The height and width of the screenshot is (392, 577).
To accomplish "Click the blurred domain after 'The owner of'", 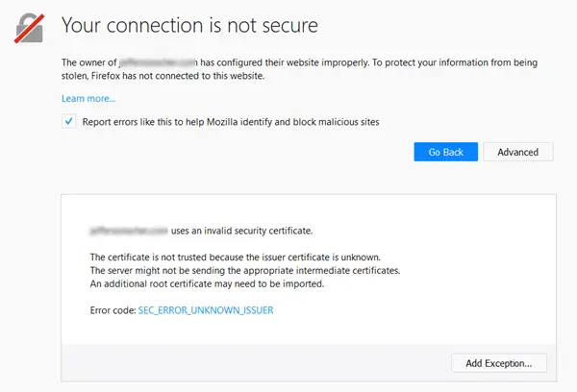I will 159,62.
